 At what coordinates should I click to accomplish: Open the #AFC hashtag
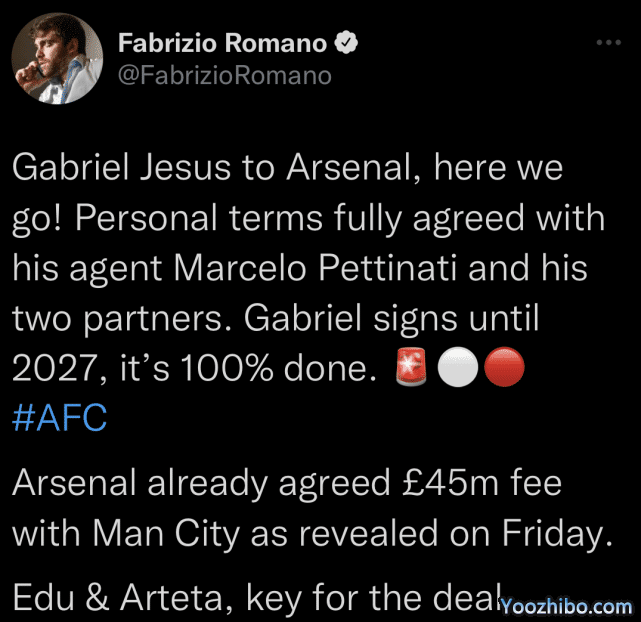tap(59, 417)
